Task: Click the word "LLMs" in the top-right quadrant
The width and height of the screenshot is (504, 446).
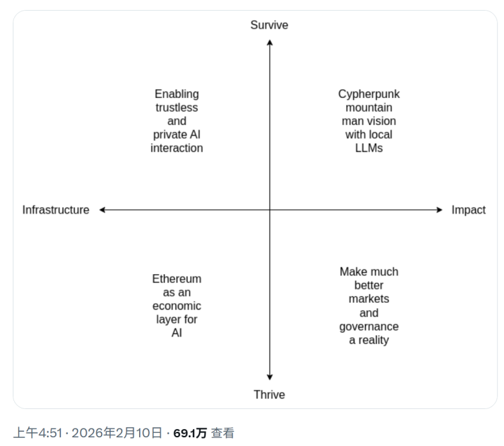Action: (x=369, y=148)
